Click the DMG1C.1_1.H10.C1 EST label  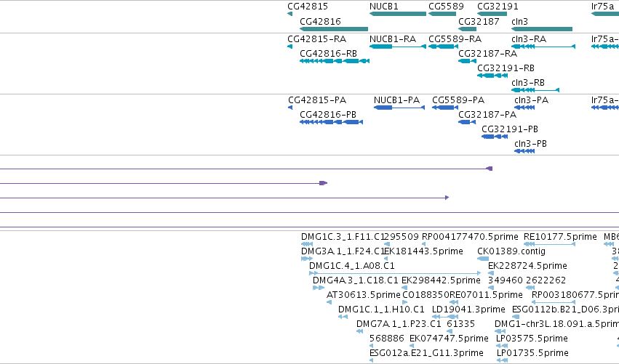tap(381, 310)
